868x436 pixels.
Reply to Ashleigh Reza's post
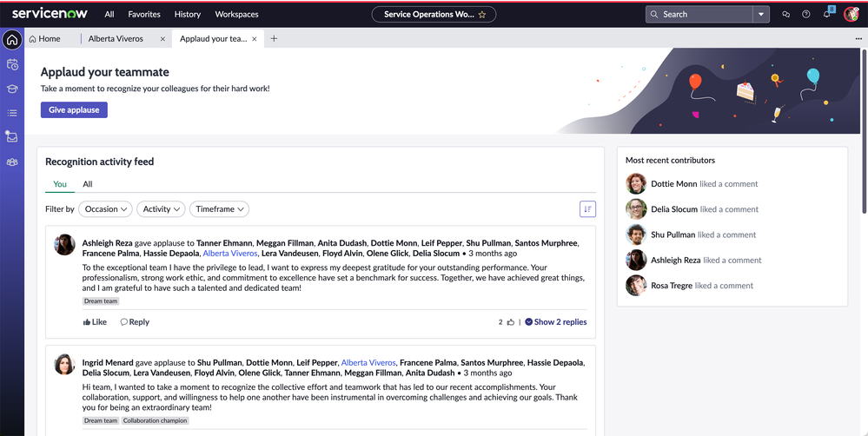[x=135, y=322]
